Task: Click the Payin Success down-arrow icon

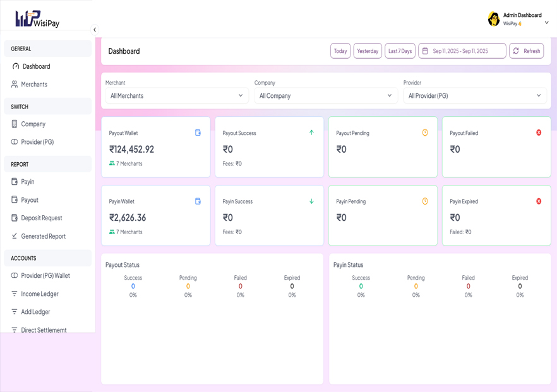Action: click(x=311, y=201)
